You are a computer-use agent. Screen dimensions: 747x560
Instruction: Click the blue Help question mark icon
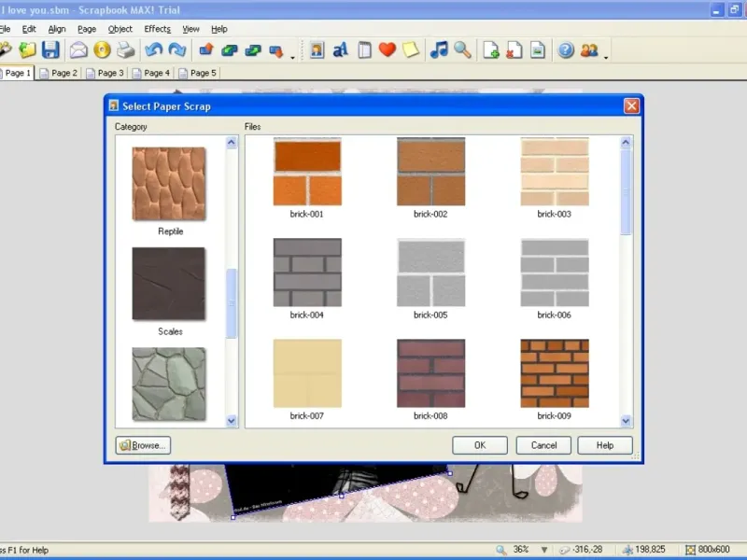pyautogui.click(x=565, y=50)
